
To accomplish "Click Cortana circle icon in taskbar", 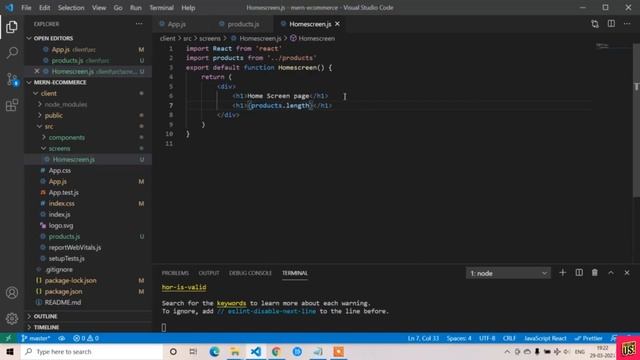I will pyautogui.click(x=173, y=351).
